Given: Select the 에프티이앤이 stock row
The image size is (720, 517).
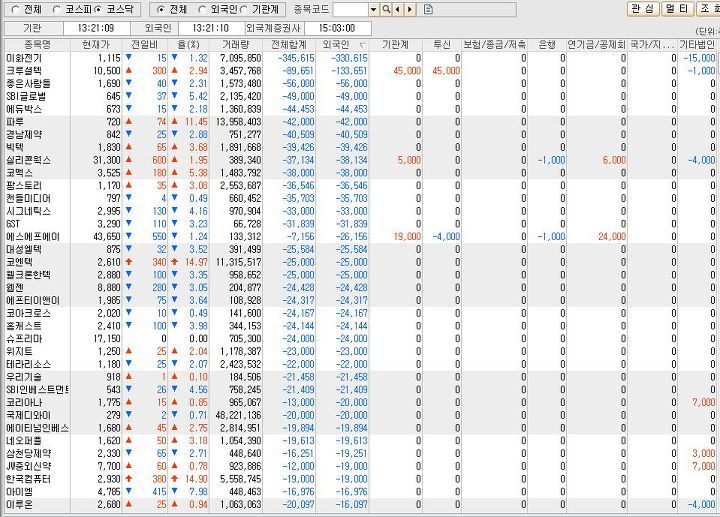Looking at the screenshot, I should pyautogui.click(x=360, y=300).
